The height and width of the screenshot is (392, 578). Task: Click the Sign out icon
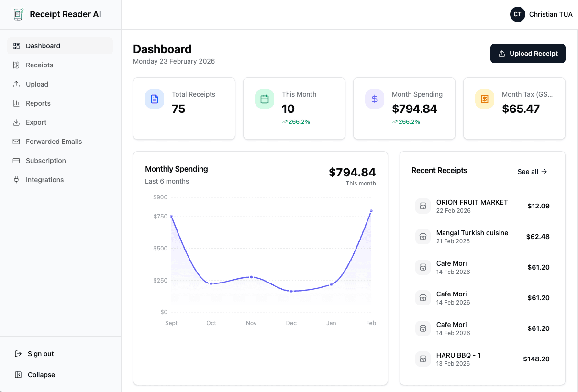coord(17,354)
